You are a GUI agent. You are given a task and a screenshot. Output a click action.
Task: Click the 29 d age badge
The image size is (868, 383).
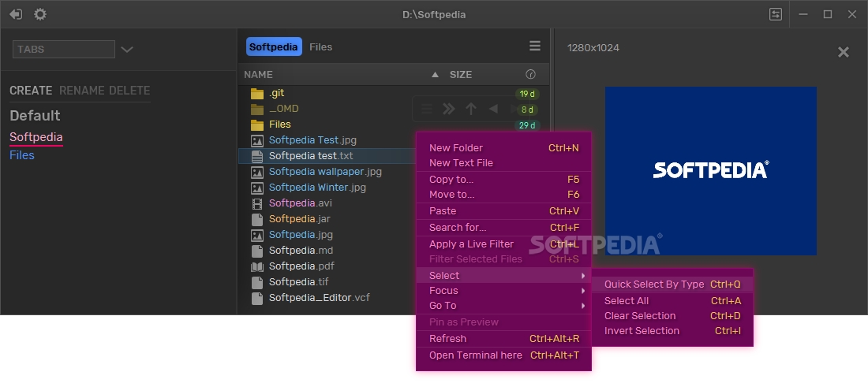527,125
